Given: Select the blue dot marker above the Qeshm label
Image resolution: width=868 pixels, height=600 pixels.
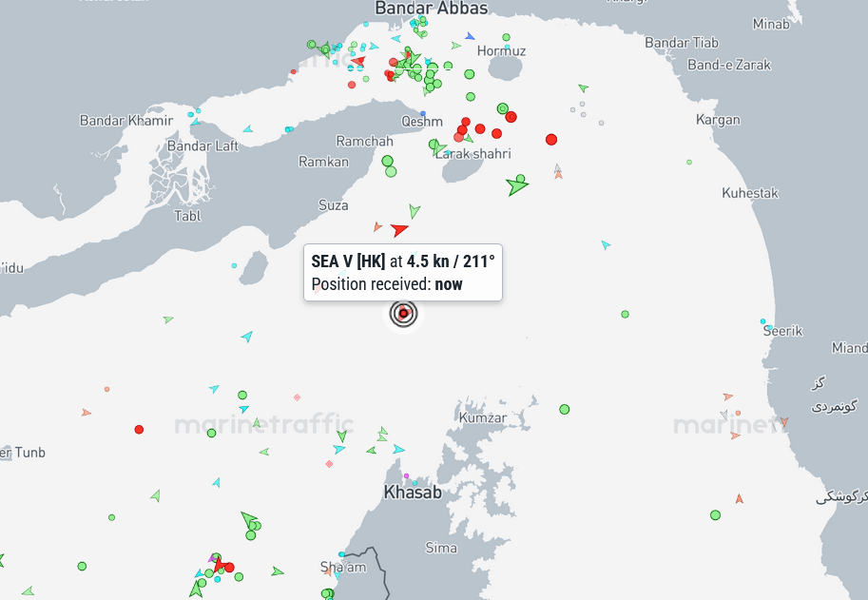Looking at the screenshot, I should point(423,113).
